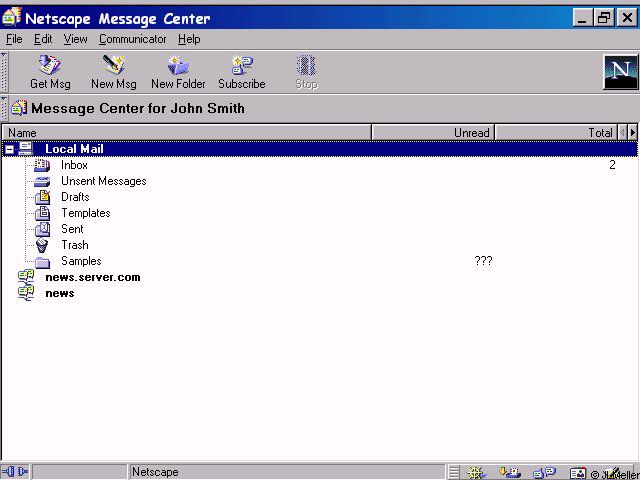Select the Unsent Messages folder
The image size is (640, 480).
tap(104, 181)
